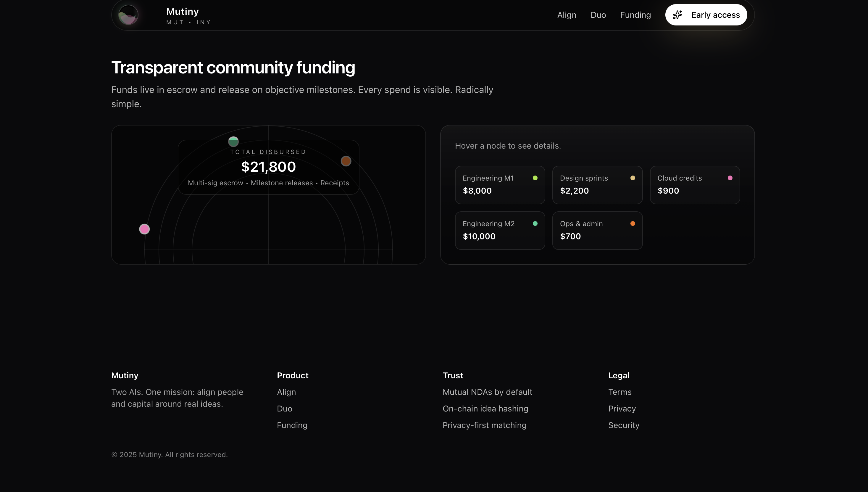This screenshot has width=868, height=492.
Task: Click the Mutiny orb logo icon
Action: 128,15
